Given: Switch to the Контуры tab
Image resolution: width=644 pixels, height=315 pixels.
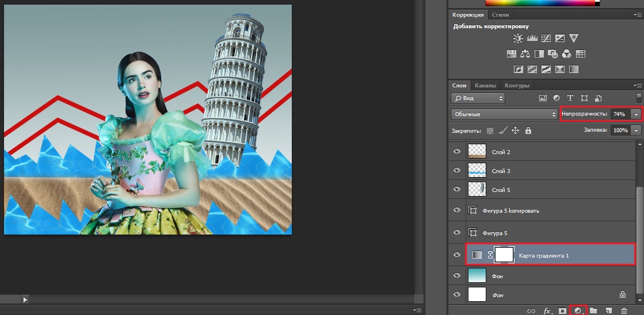Looking at the screenshot, I should coord(517,85).
